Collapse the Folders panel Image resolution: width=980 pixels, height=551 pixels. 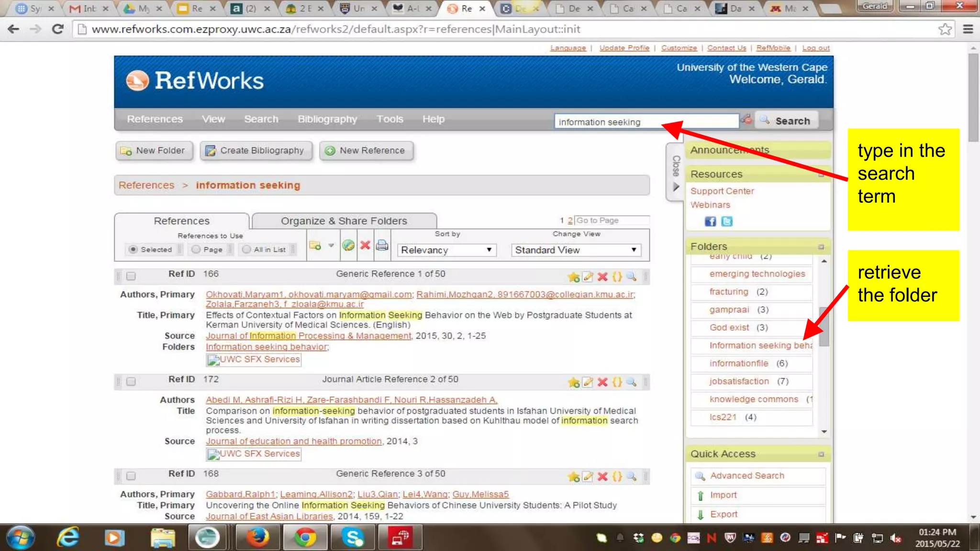[821, 247]
